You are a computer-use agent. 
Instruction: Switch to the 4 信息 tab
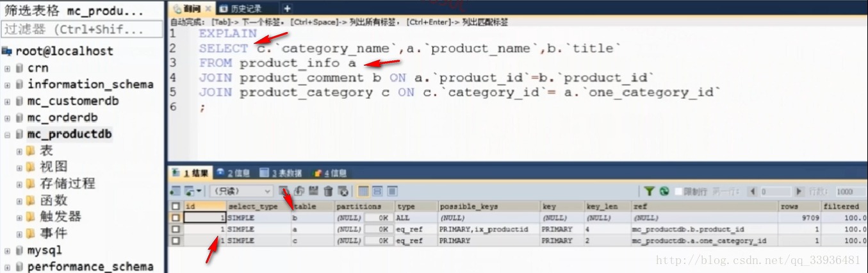click(330, 173)
